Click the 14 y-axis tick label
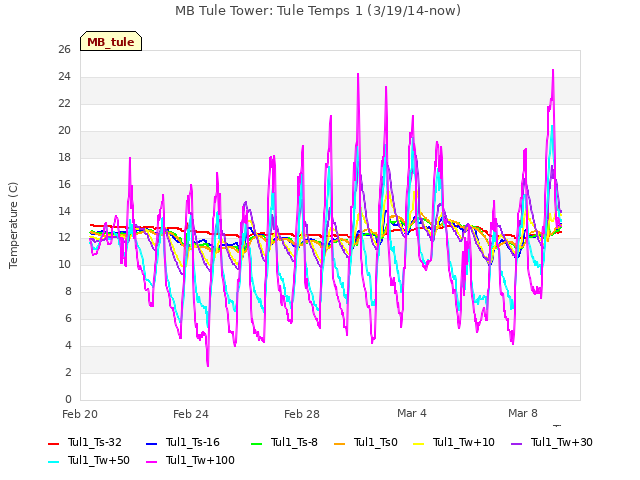Image resolution: width=640 pixels, height=480 pixels. click(64, 211)
